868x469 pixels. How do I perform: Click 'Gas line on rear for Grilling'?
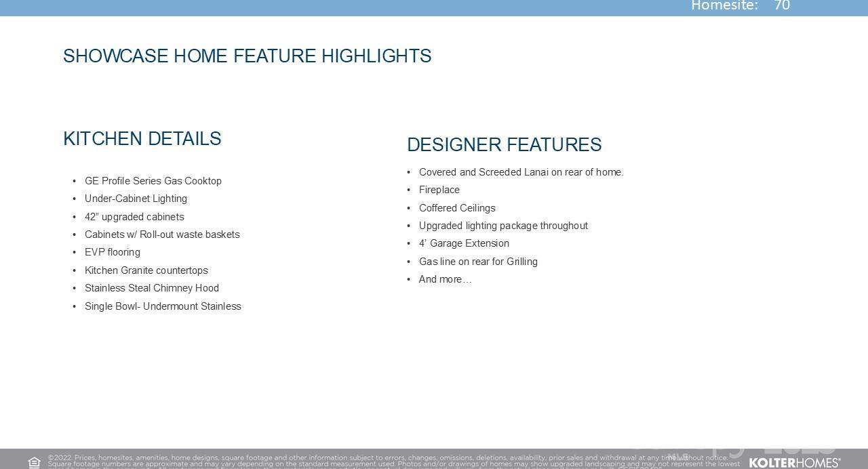pos(478,262)
